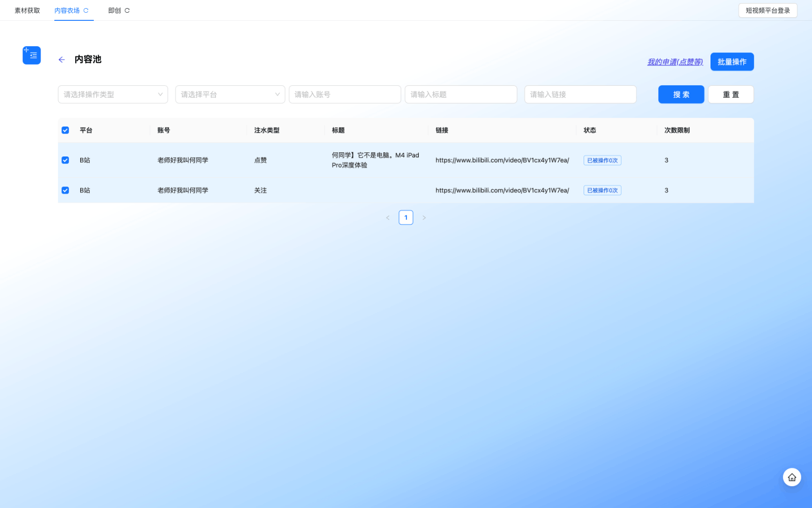Image resolution: width=812 pixels, height=508 pixels.
Task: Click the 已被操作0次 tag in 点赞 row
Action: coord(602,161)
